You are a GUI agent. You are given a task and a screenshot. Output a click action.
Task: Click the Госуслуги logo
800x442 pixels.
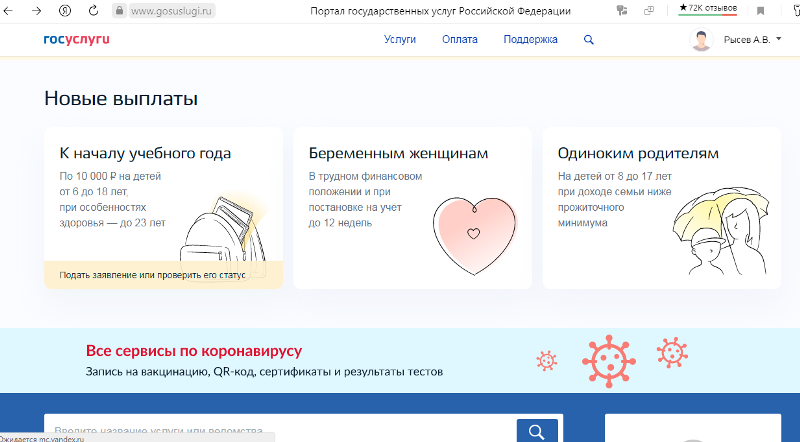coord(77,39)
